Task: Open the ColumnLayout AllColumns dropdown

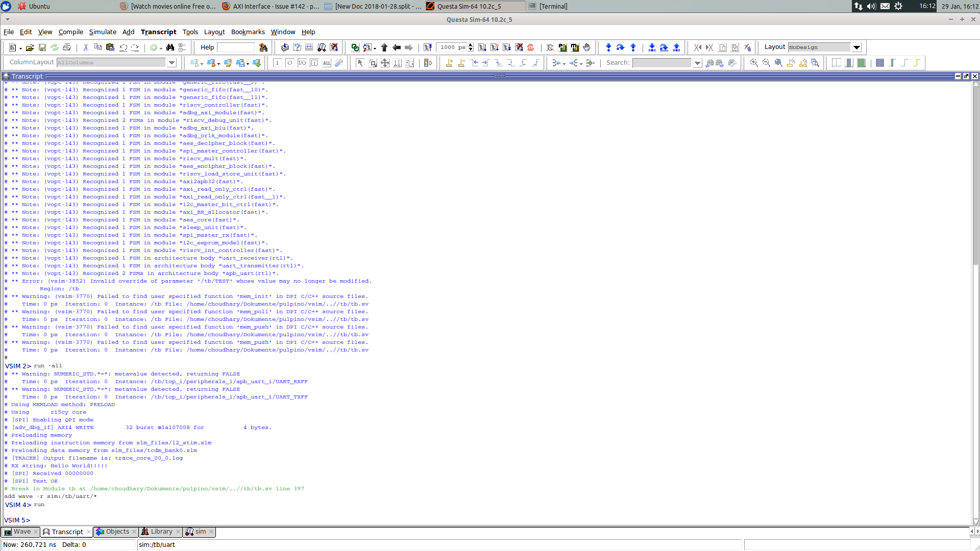Action: click(172, 62)
